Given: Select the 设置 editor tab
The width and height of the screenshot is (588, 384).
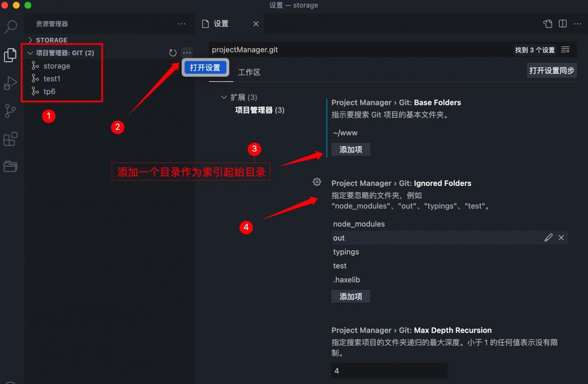Looking at the screenshot, I should click(x=221, y=24).
